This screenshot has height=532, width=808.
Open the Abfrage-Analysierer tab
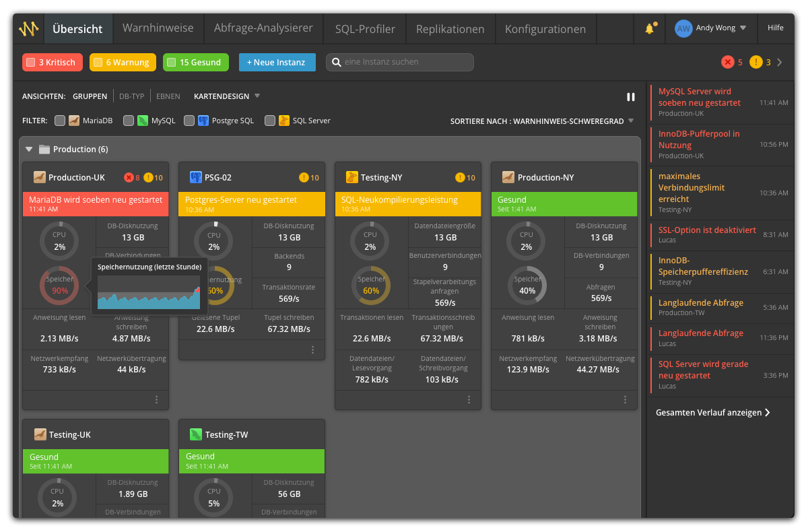pyautogui.click(x=263, y=28)
